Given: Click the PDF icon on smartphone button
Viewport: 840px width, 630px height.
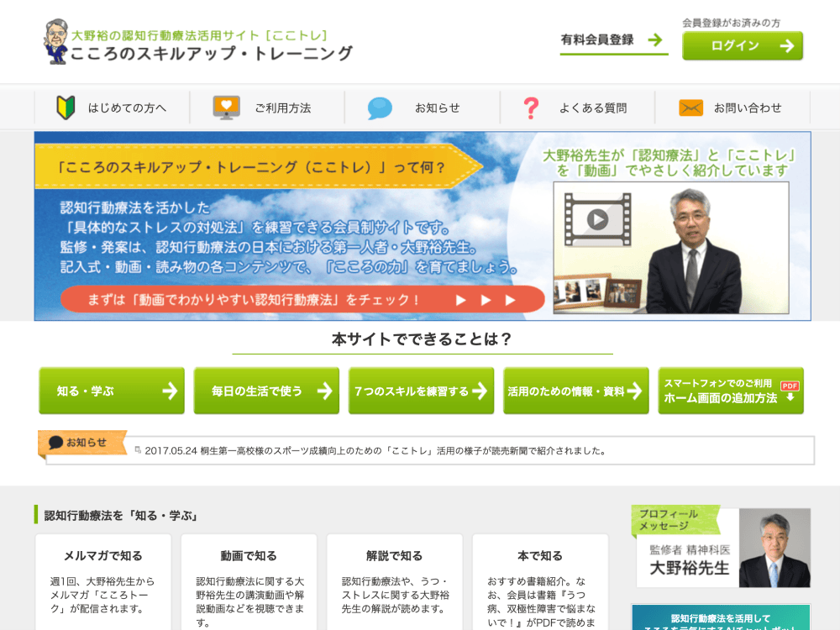Looking at the screenshot, I should [x=790, y=386].
